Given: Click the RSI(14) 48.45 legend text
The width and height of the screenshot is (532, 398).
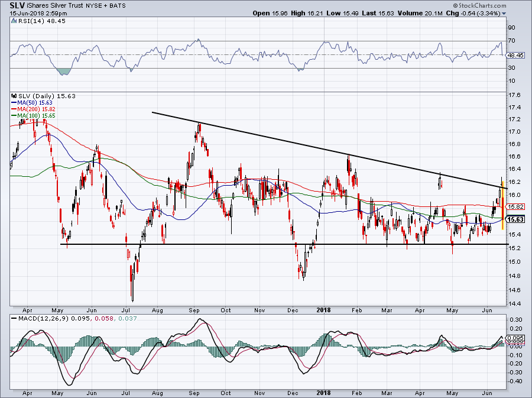Looking at the screenshot, I should (x=42, y=21).
